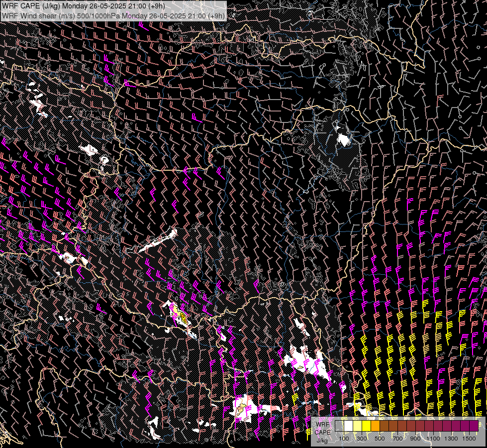Image resolution: width=487 pixels, height=448 pixels.
Task: Choose the orange 400–500 CAPE legend swatch
Action: [375, 426]
